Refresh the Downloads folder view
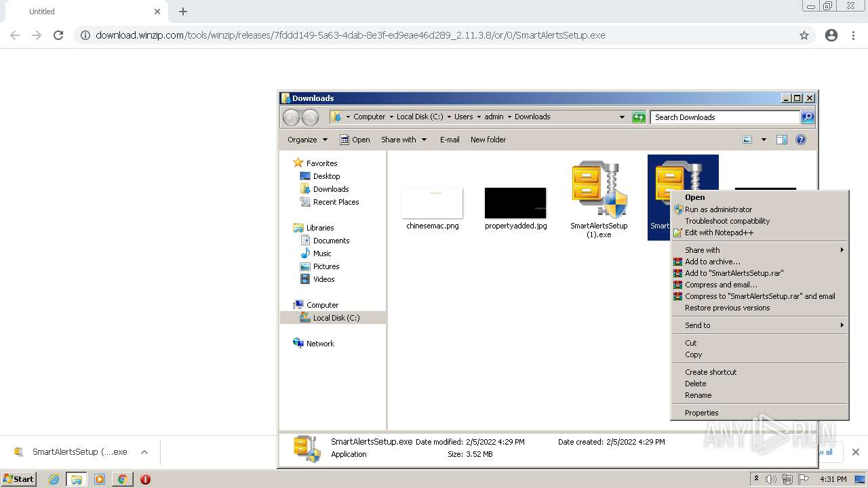Image resolution: width=868 pixels, height=488 pixels. [x=639, y=117]
